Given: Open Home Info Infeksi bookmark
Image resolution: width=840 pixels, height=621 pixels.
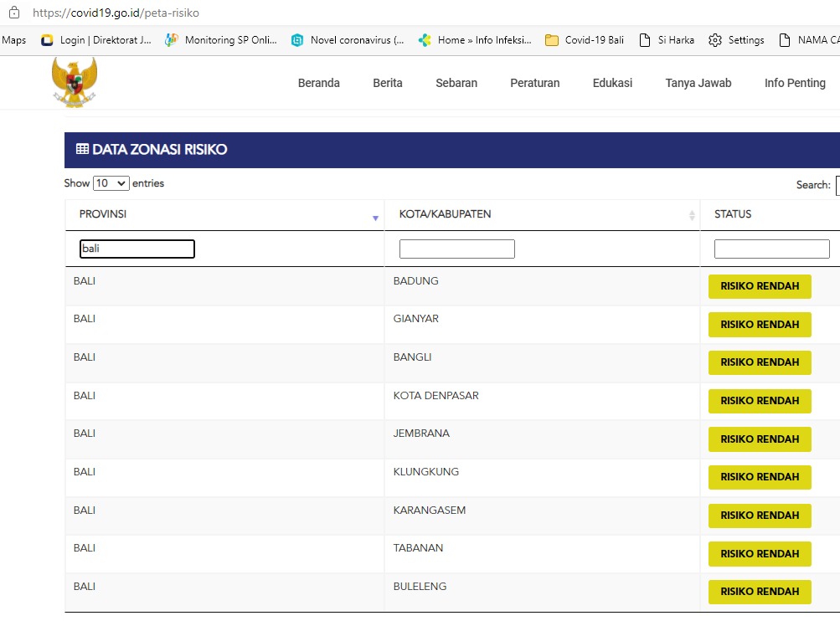Looking at the screenshot, I should pos(475,40).
